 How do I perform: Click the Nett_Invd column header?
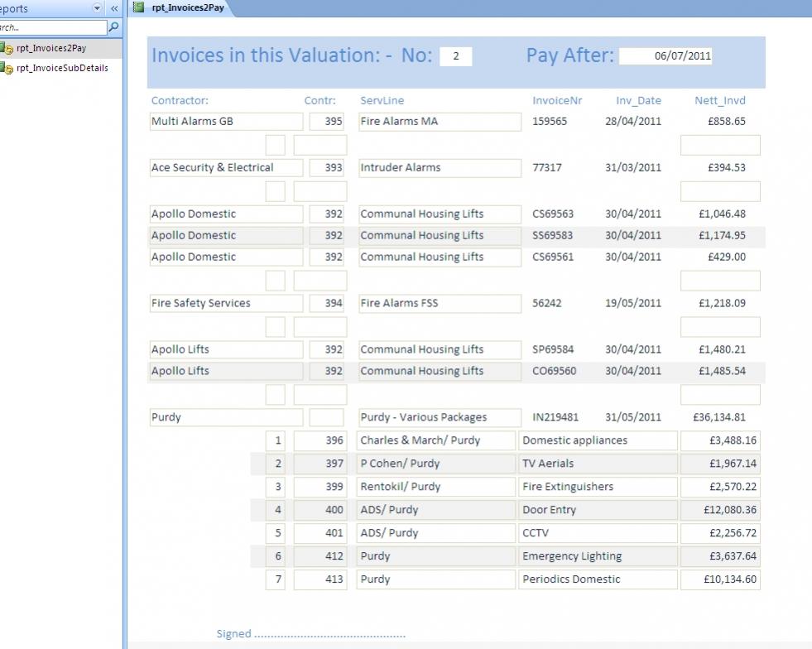pos(720,100)
